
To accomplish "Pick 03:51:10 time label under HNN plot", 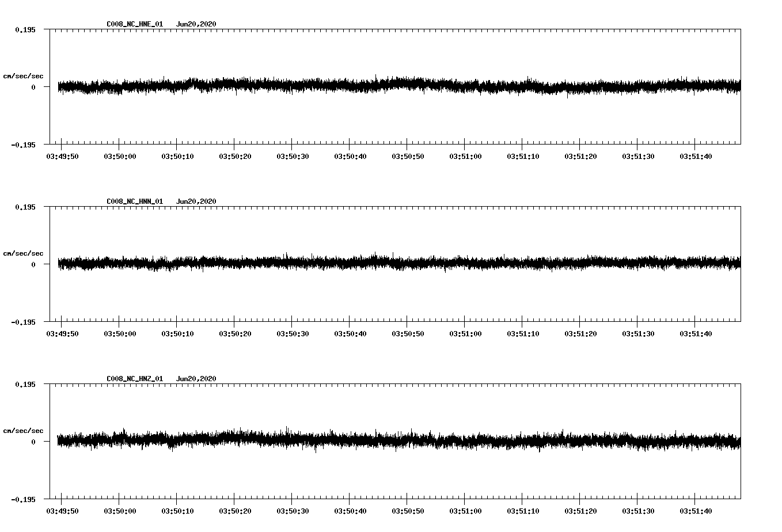I will (x=523, y=334).
